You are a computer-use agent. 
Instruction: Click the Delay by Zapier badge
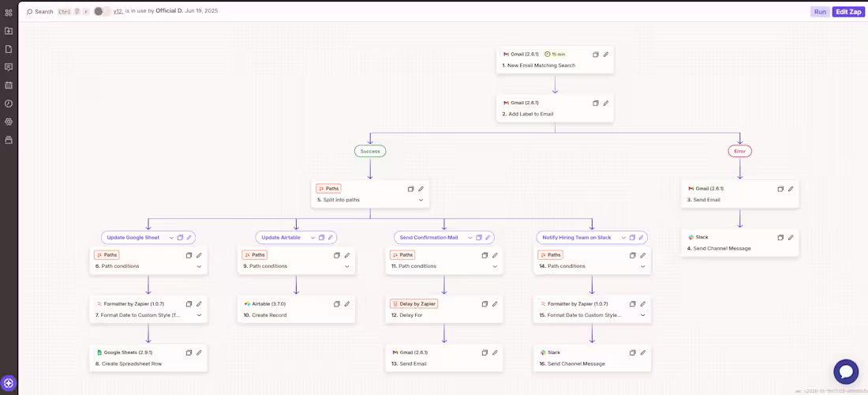[413, 303]
